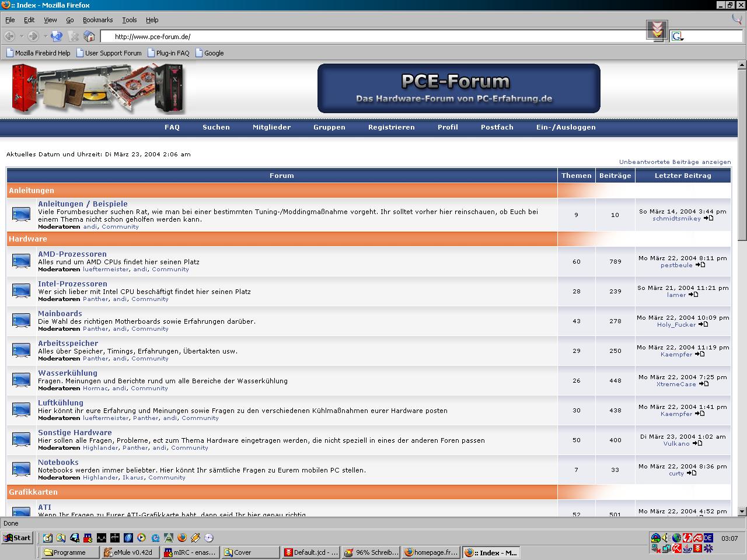Jump to latest post by pestbeule
Viewport: 747px width, 560px height.
[x=700, y=265]
